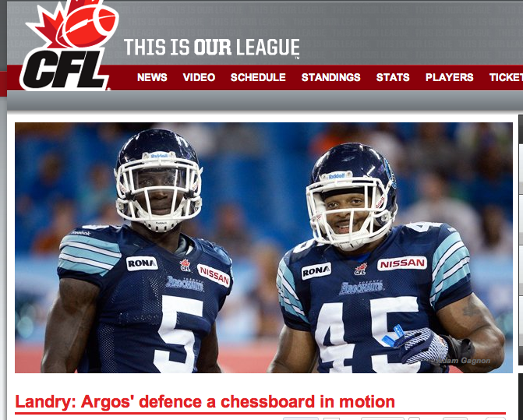This screenshot has width=523, height=420.
Task: Open the NEWS menu item
Action: pyautogui.click(x=152, y=77)
